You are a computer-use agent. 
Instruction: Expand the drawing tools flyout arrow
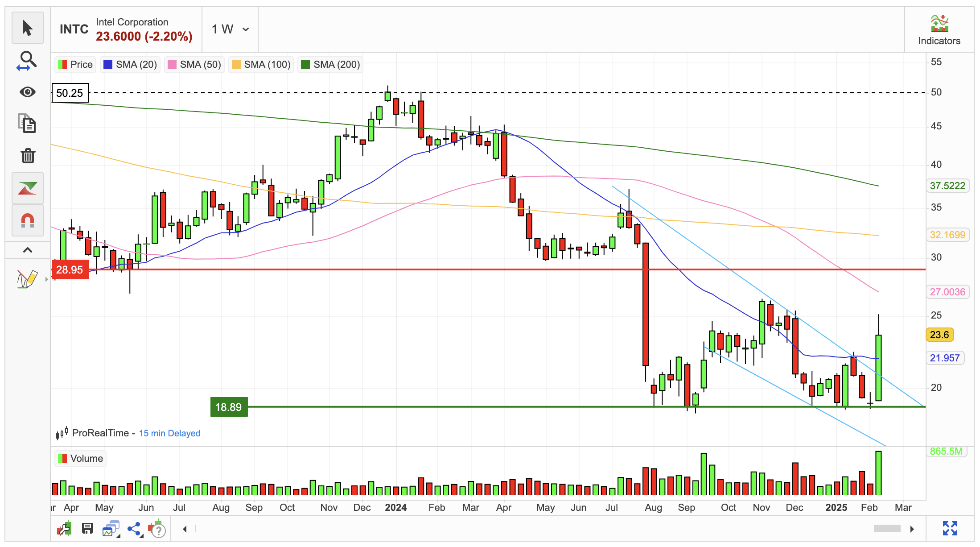[46, 279]
